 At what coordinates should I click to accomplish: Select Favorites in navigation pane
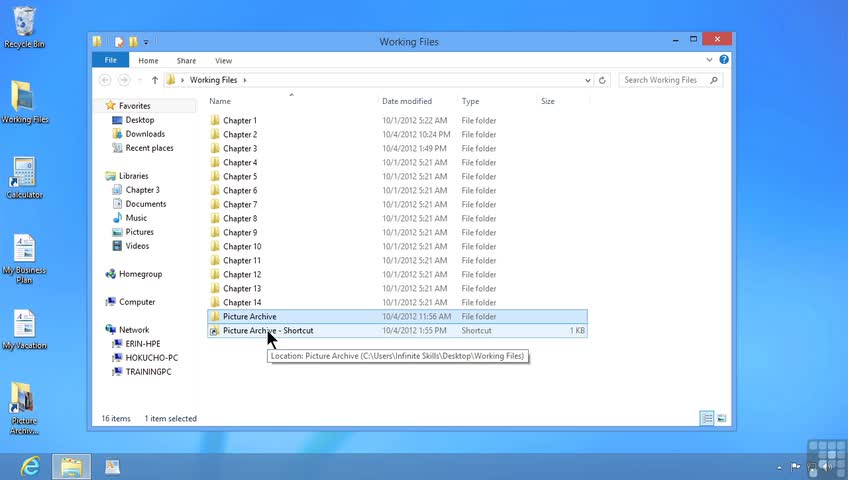tap(135, 106)
